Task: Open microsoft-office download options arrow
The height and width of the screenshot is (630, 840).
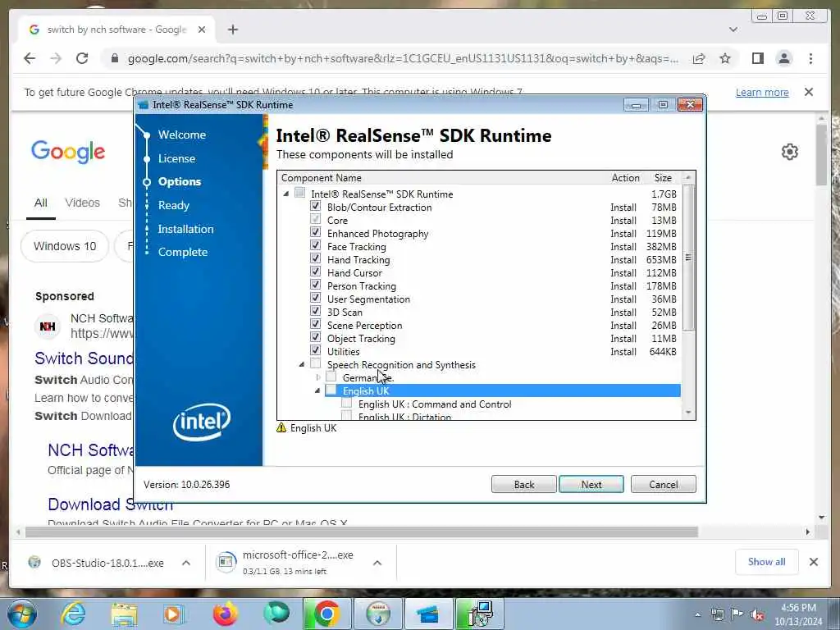Action: pos(377,563)
